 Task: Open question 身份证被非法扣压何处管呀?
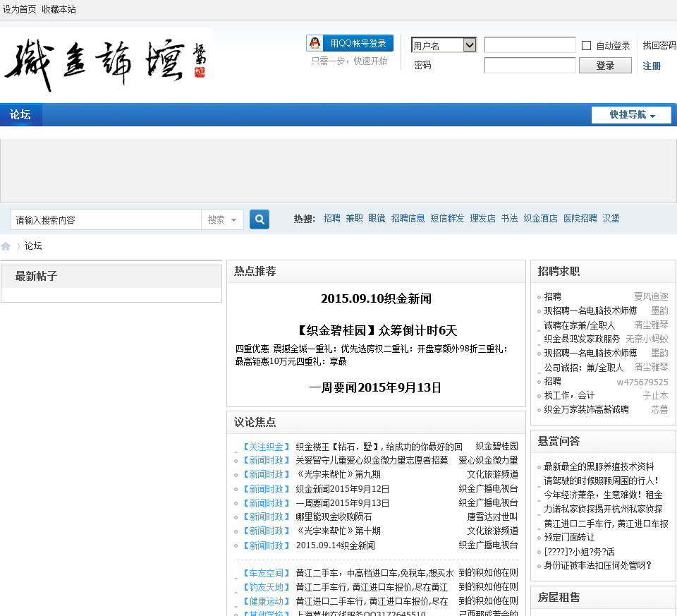[x=597, y=565]
